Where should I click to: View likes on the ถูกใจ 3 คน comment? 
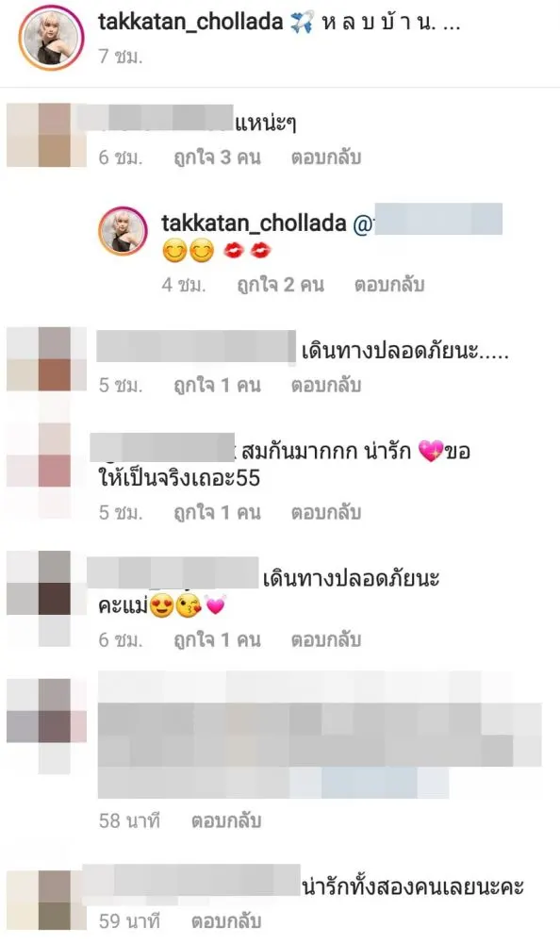[217, 157]
